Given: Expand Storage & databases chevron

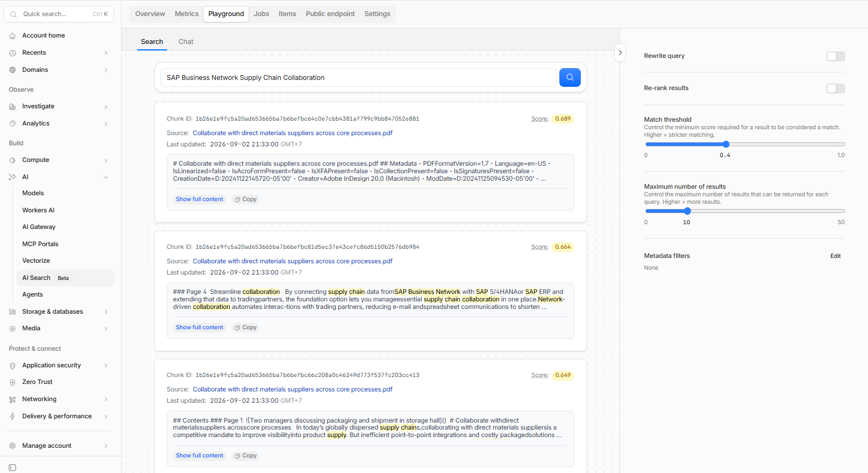Looking at the screenshot, I should (x=106, y=312).
